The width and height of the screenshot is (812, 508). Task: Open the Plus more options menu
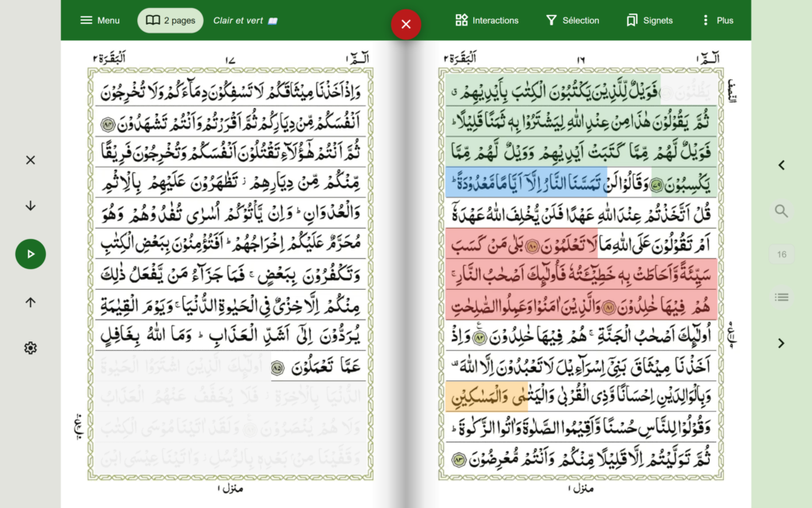[x=718, y=20]
